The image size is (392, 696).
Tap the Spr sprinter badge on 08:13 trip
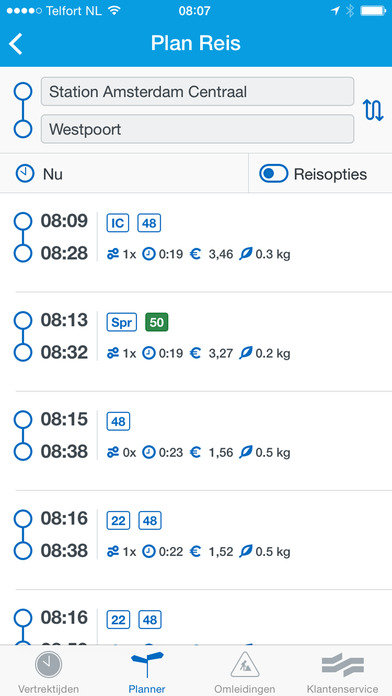(122, 322)
